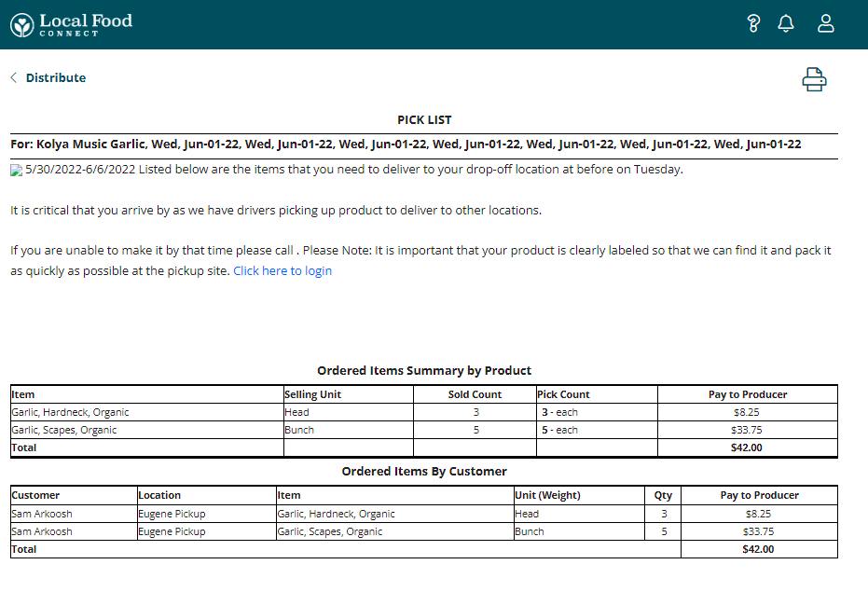Print the pick list using printer icon
868x592 pixels.
tap(814, 80)
